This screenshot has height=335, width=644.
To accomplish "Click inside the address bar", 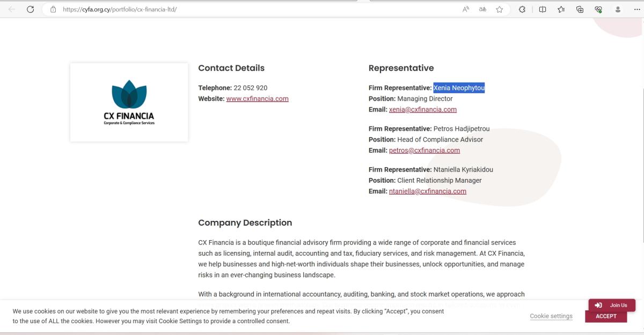I will tap(161, 9).
